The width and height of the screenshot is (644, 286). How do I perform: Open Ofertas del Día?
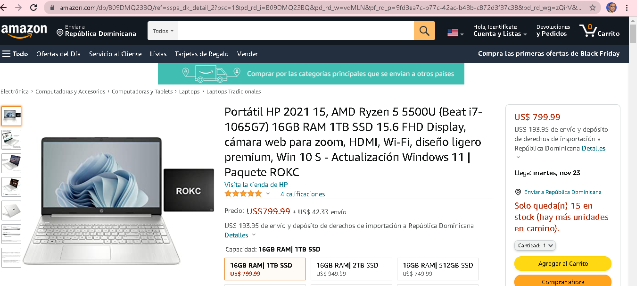(x=58, y=54)
